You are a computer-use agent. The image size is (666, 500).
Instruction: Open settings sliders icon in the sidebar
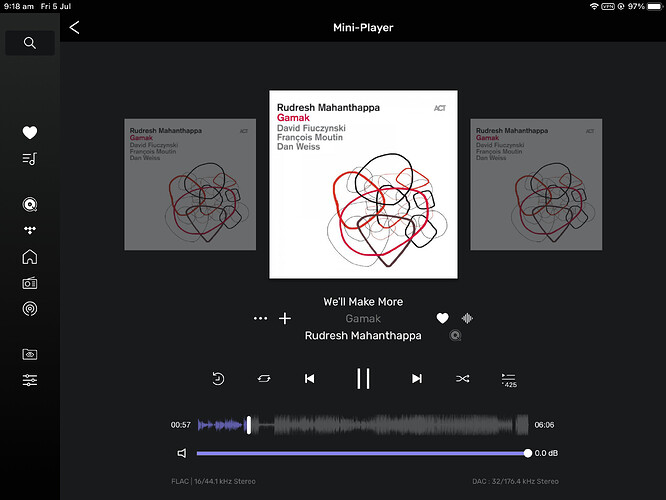(x=30, y=380)
